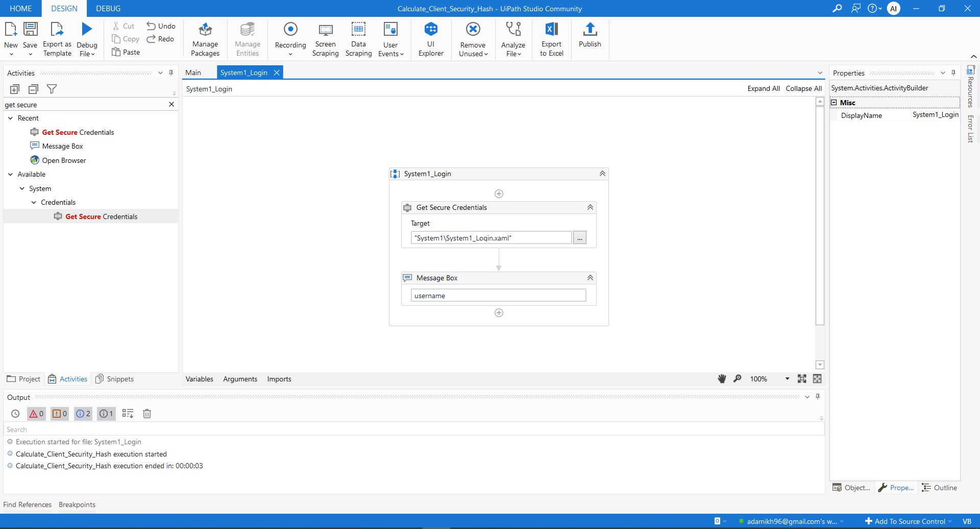Screen dimensions: 980x529
Task: Launch Data Scraping tool
Action: pos(359,39)
